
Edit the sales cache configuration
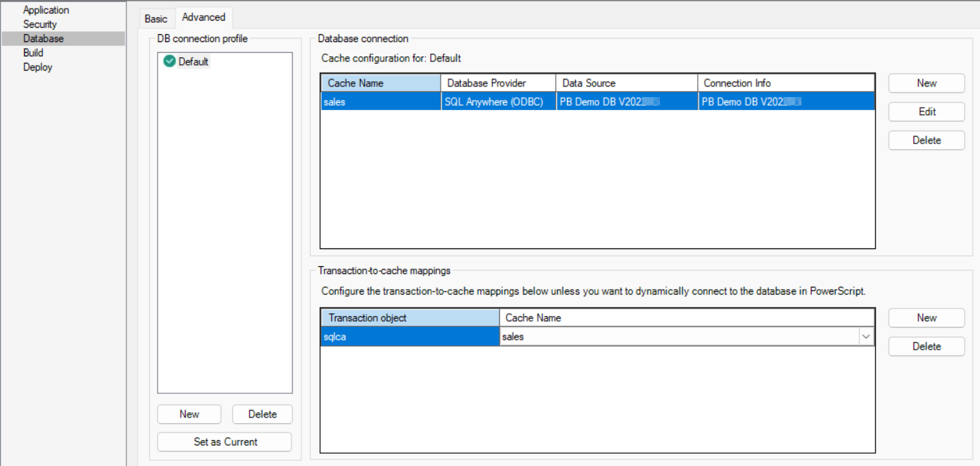(x=926, y=111)
